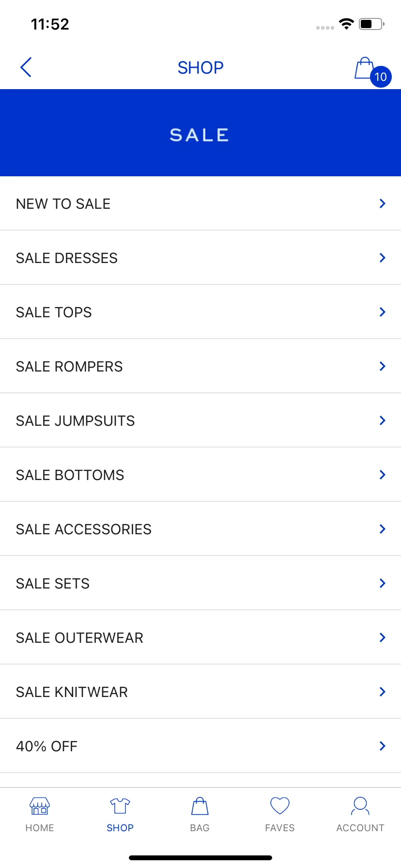Screen dimensions: 401x868
Task: Expand Sale Tops chevron arrow
Action: point(383,312)
